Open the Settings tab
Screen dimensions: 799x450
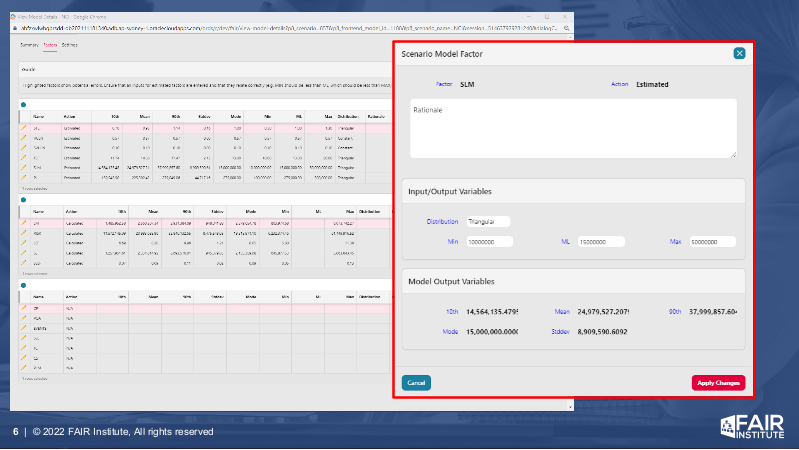(x=69, y=45)
